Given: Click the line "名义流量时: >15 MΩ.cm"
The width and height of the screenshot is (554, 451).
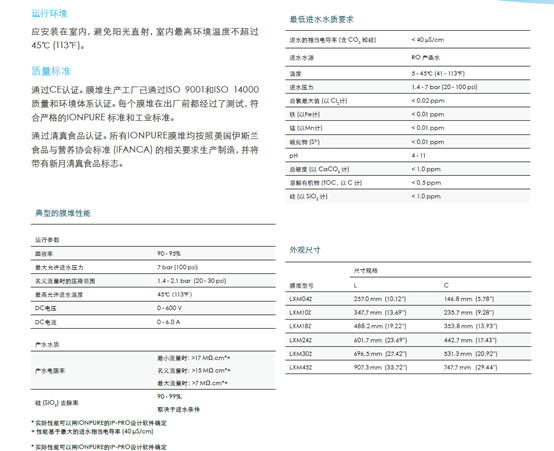Looking at the screenshot, I should coord(194,370).
